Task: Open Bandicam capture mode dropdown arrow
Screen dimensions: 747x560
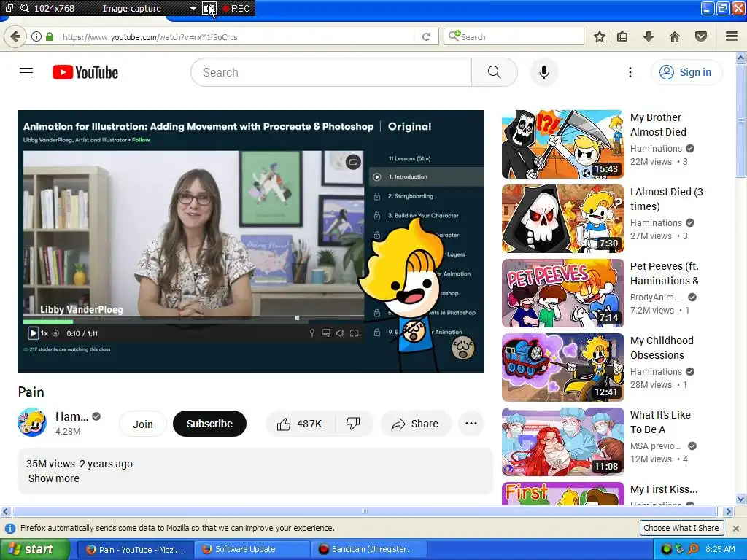Action: pos(193,8)
